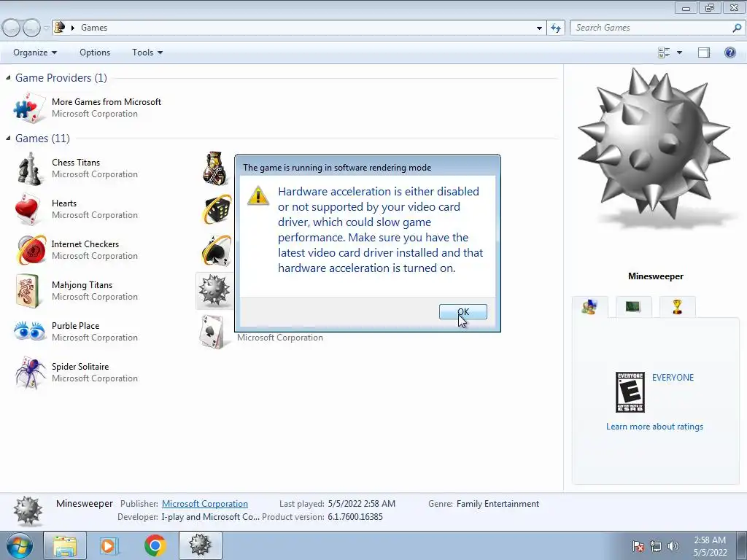Screen dimensions: 747x560
Task: Open Windows Explorer from the taskbar
Action: 65,545
